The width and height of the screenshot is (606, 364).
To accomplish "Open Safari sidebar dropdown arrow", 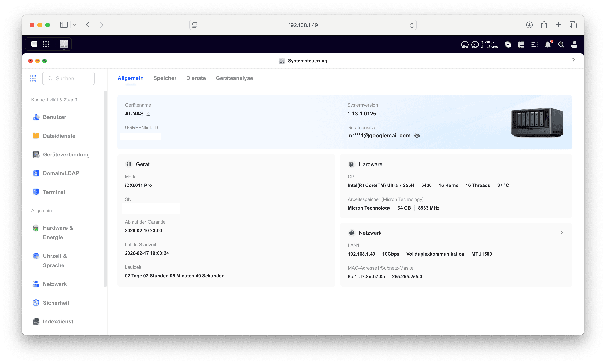I will click(x=75, y=25).
